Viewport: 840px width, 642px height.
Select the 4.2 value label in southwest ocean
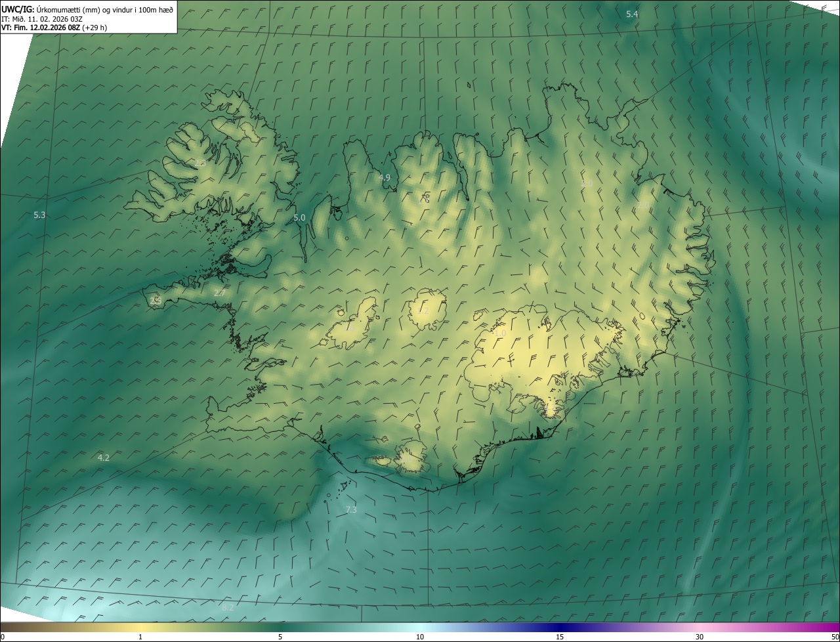103,458
